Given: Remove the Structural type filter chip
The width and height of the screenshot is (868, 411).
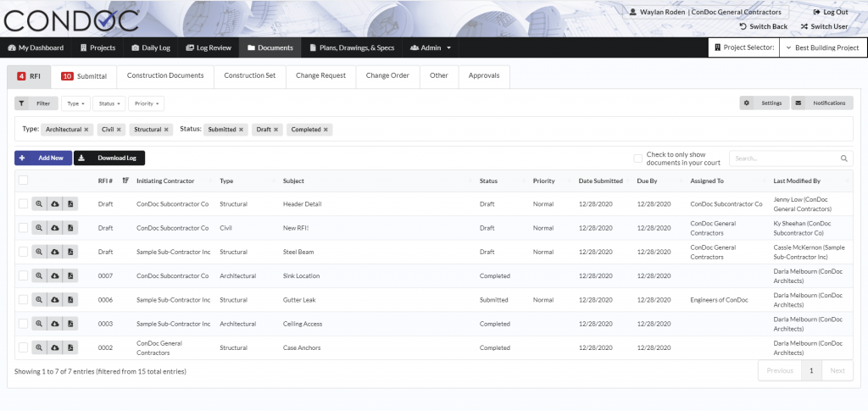Looking at the screenshot, I should tap(165, 130).
